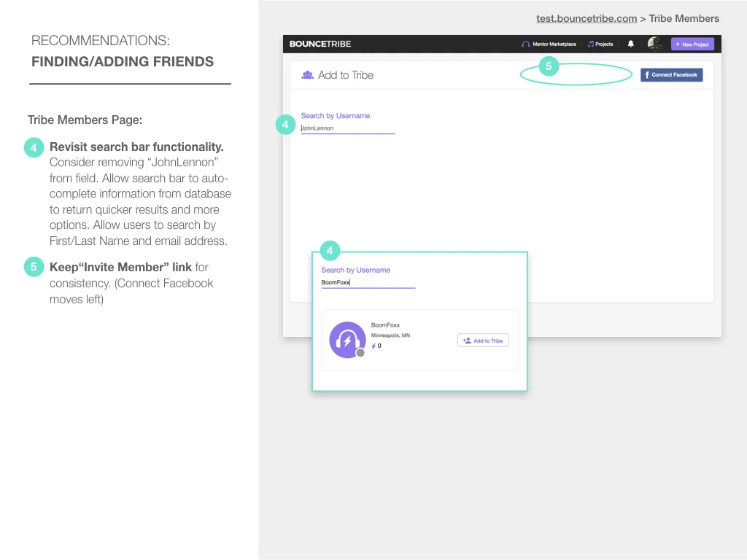Click the Add to Tribe button for BoomFoxx
747x560 pixels.
coord(483,340)
